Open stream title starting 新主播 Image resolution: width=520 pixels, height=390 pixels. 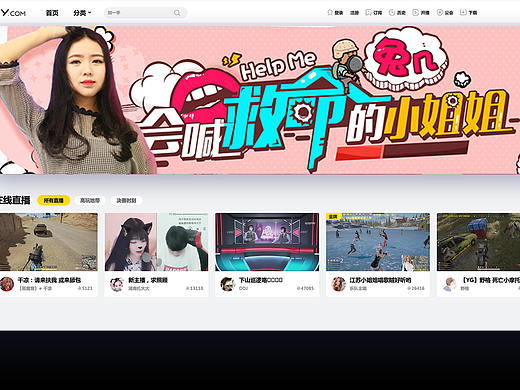click(x=148, y=280)
